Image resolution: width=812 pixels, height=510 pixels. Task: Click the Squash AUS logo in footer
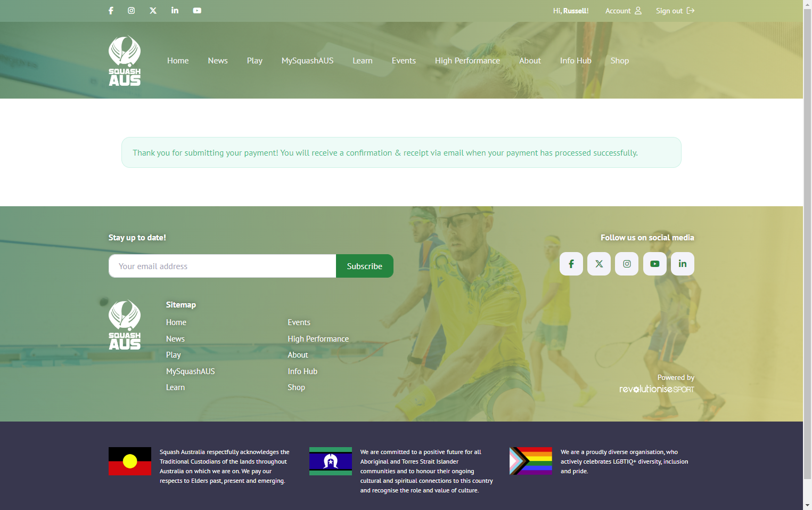click(x=125, y=325)
